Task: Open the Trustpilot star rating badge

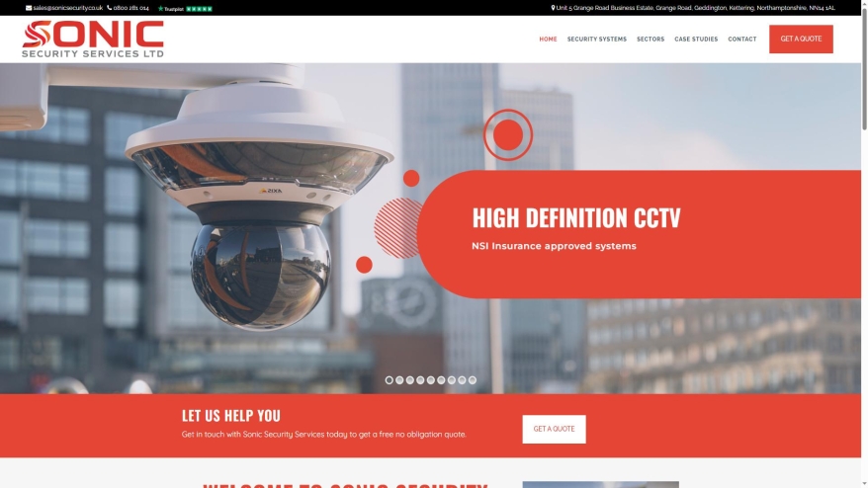Action: coord(185,8)
